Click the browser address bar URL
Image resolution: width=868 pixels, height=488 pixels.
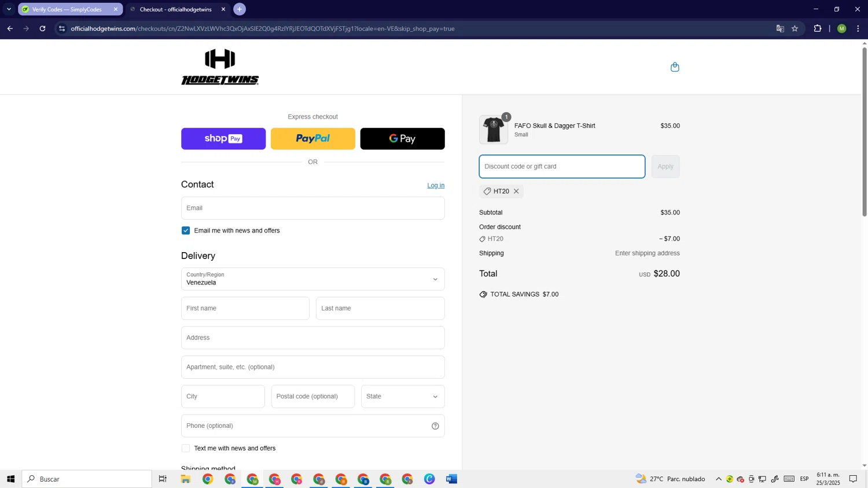click(263, 28)
